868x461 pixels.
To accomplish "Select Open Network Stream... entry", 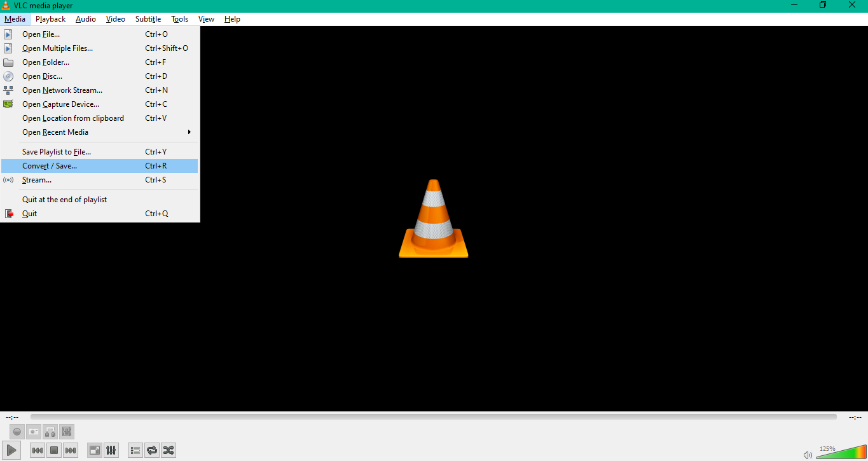I will (100, 90).
